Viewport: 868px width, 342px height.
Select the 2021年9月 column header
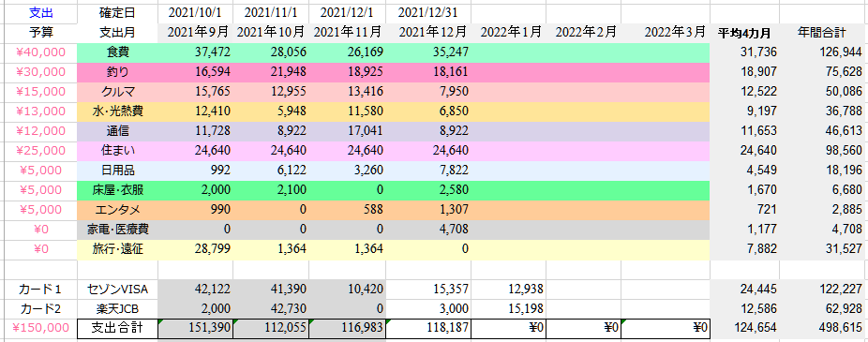[x=195, y=32]
